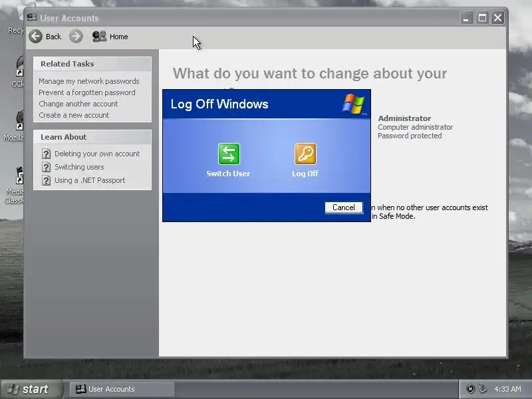Screen dimensions: 532x399
Task: Open Prevent a forgotten password
Action: (x=87, y=92)
